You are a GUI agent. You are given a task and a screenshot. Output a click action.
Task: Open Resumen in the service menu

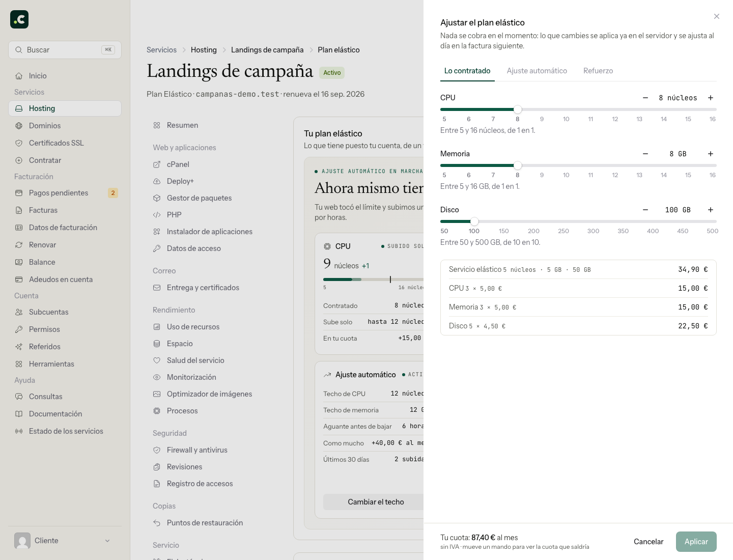point(182,125)
